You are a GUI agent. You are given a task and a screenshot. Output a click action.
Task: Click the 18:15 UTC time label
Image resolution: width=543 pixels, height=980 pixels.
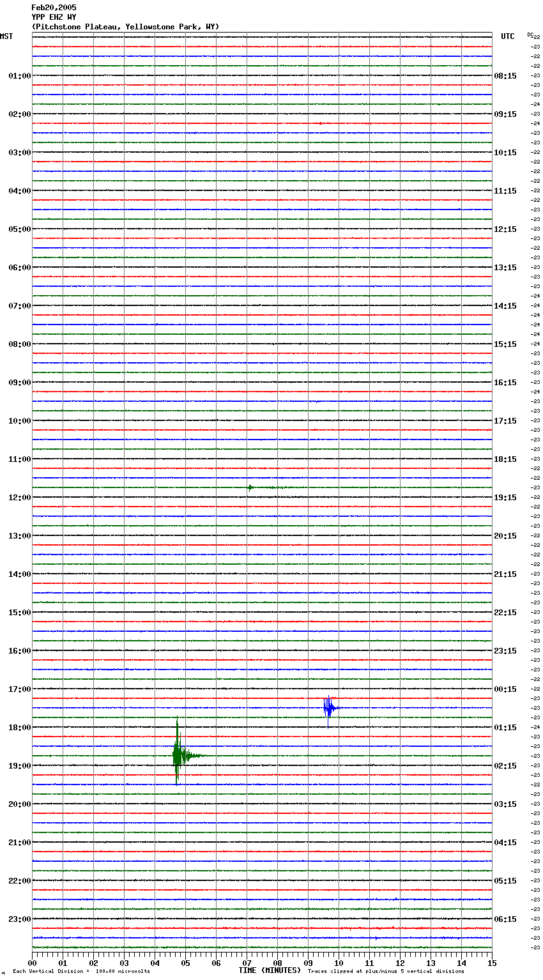click(505, 459)
